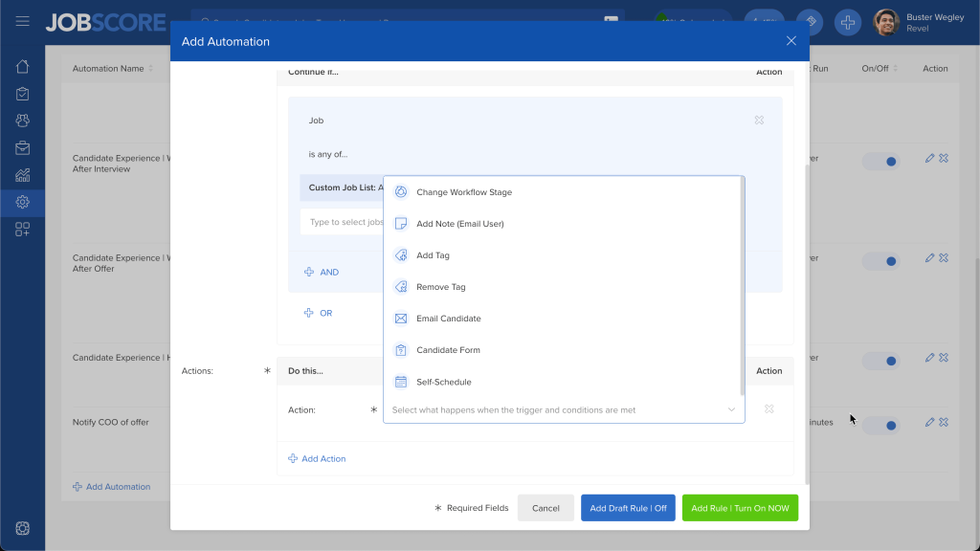Remove the Job condition with X icon
The height and width of the screenshot is (551, 980).
pyautogui.click(x=759, y=121)
